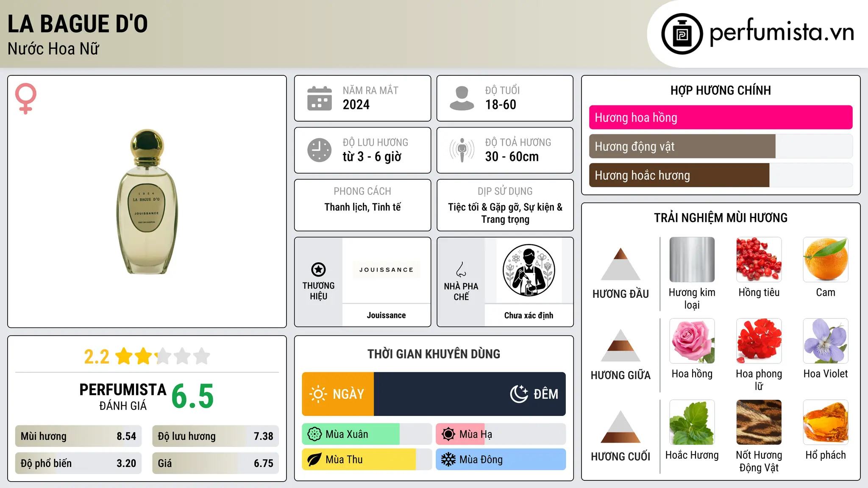
Task: Click the Mùa Thu season bar
Action: tap(367, 460)
